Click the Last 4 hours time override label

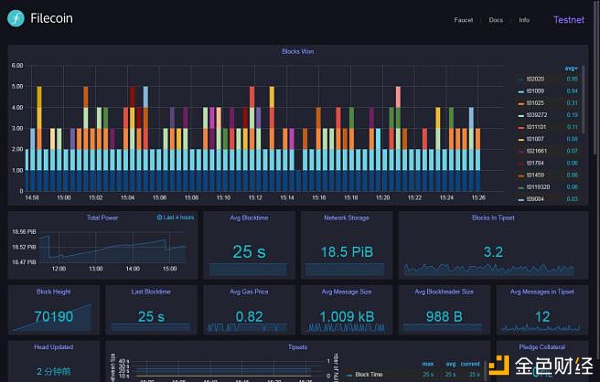pos(179,217)
